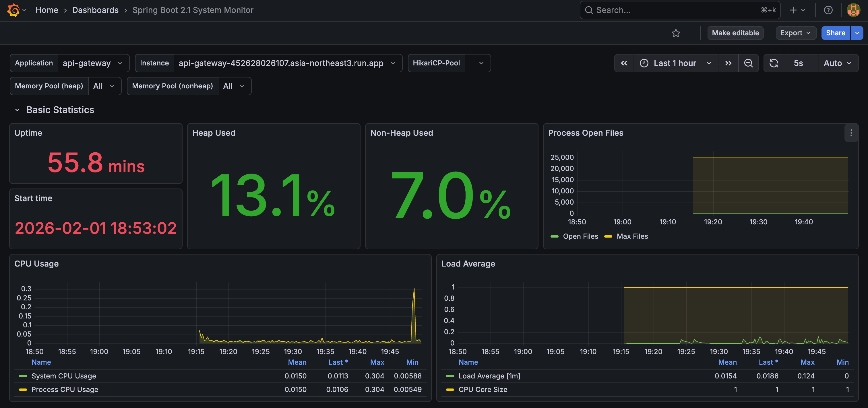
Task: Toggle Open Files series in legend
Action: 580,236
